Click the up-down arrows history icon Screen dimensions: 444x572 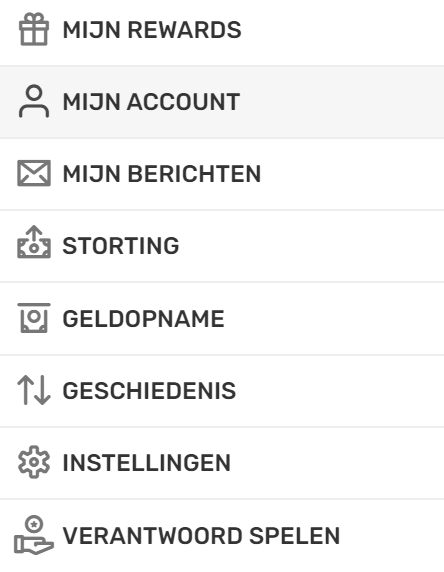[34, 390]
